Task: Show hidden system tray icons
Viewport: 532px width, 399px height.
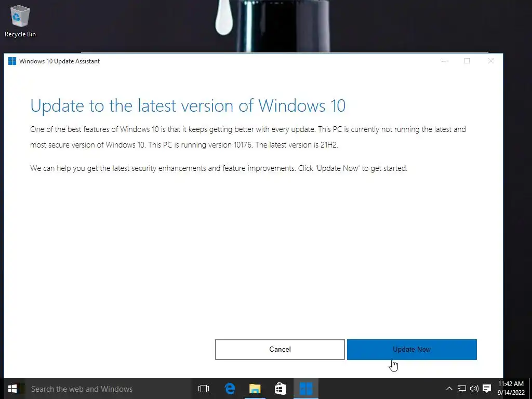Action: [x=449, y=389]
